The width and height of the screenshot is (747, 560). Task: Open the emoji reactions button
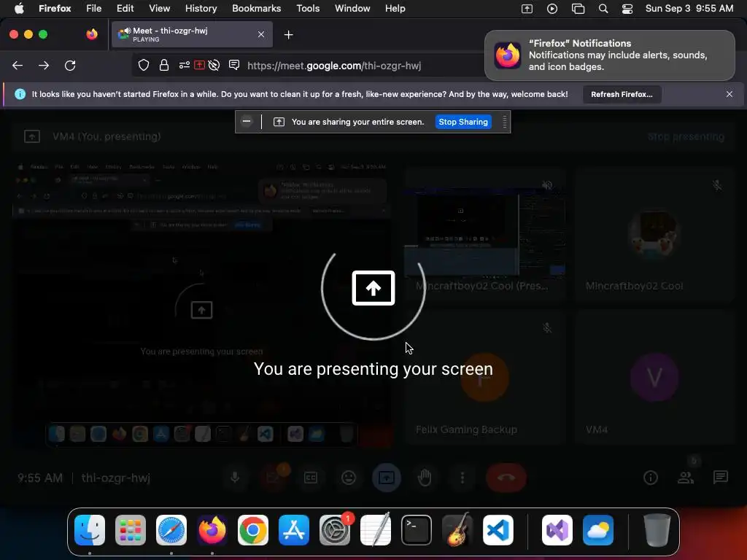(349, 477)
